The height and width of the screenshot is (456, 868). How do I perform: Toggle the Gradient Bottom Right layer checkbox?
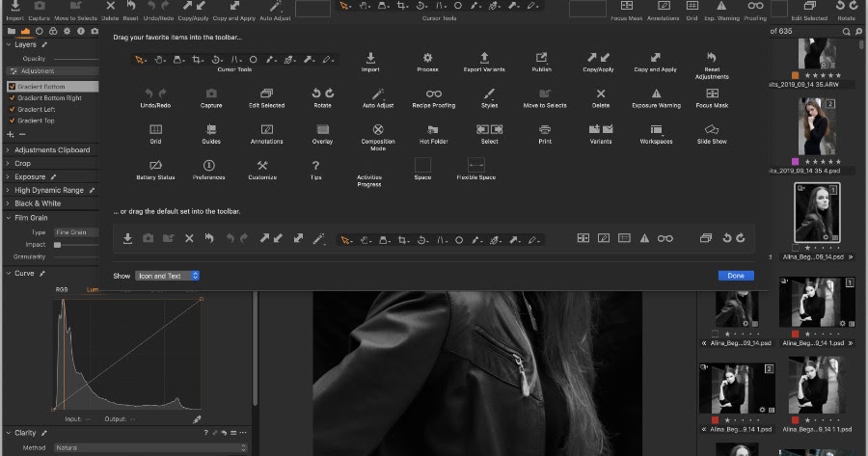pos(12,98)
